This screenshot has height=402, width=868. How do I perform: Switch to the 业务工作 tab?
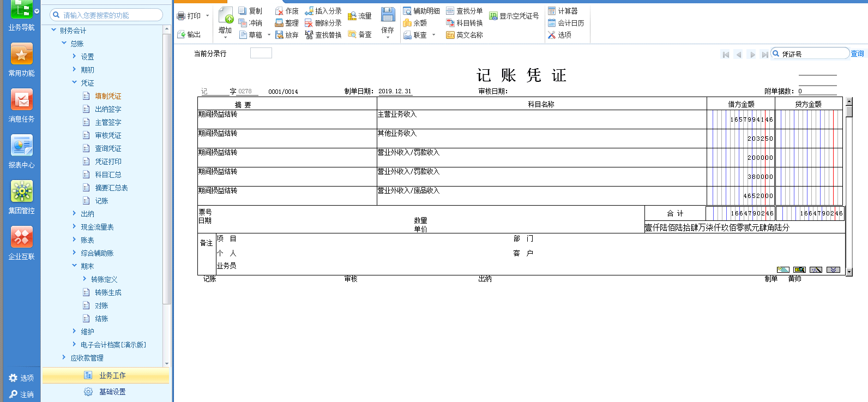[x=105, y=375]
